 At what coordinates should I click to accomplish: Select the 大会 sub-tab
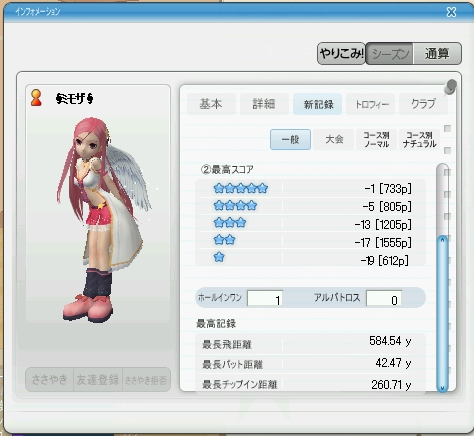tap(334, 139)
